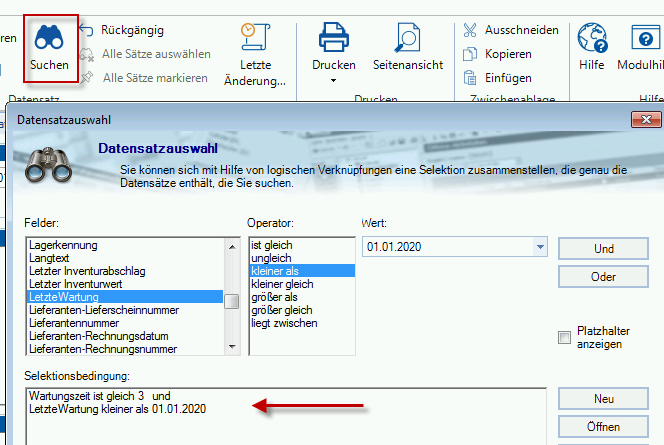This screenshot has width=664, height=445.
Task: Click the Rückgängig undo icon
Action: 87,31
